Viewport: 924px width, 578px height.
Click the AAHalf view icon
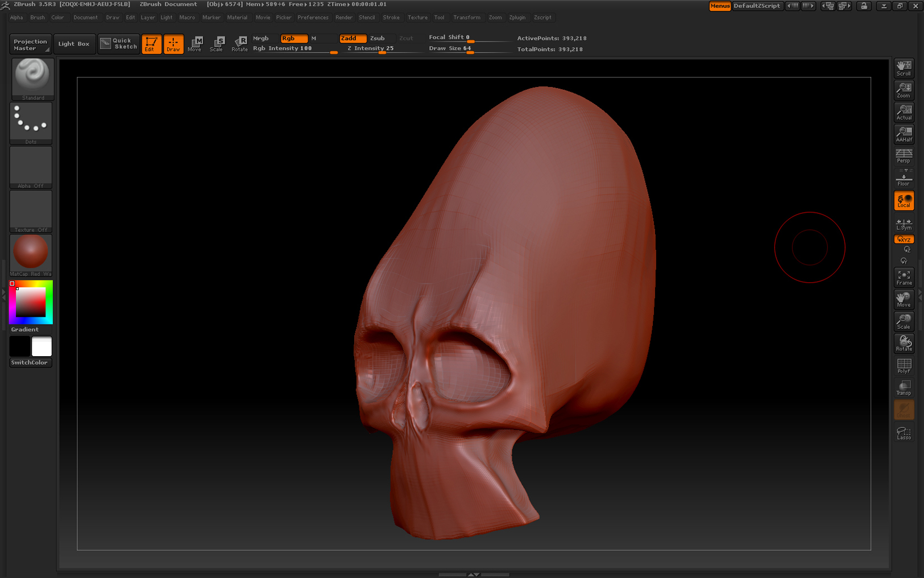point(904,133)
